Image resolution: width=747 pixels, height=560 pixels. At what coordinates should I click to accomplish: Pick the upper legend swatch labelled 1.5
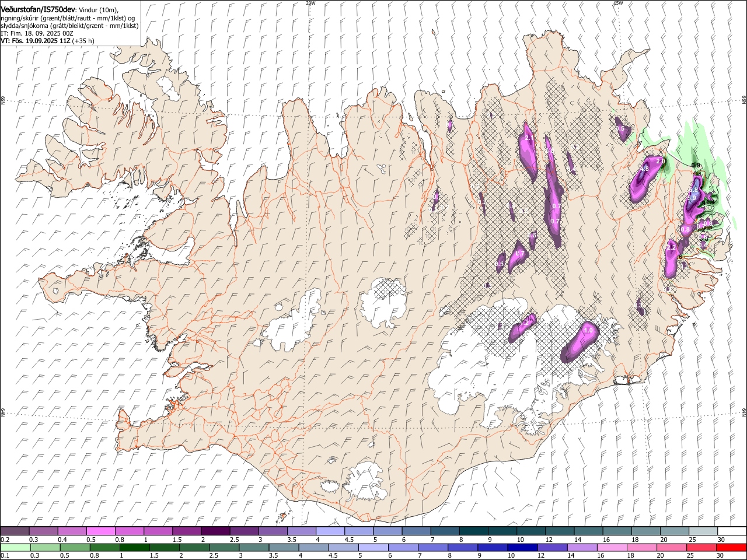click(x=186, y=531)
